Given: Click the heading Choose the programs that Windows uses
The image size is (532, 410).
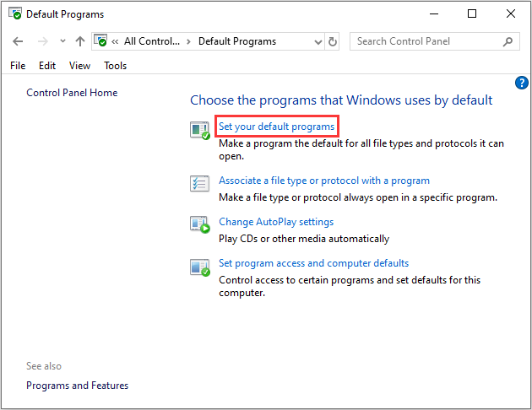Looking at the screenshot, I should (341, 100).
